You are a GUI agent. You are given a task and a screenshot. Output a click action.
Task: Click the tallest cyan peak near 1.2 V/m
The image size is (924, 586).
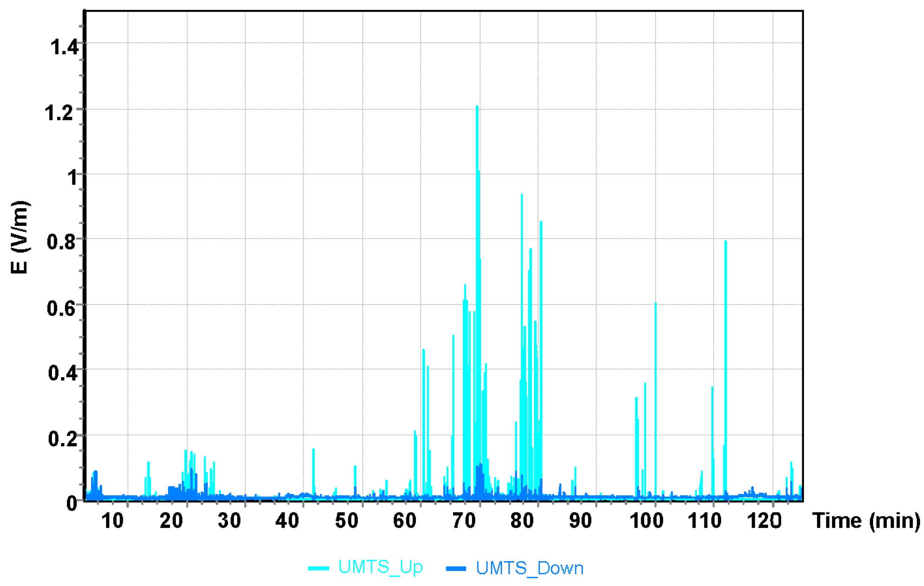coord(477,111)
